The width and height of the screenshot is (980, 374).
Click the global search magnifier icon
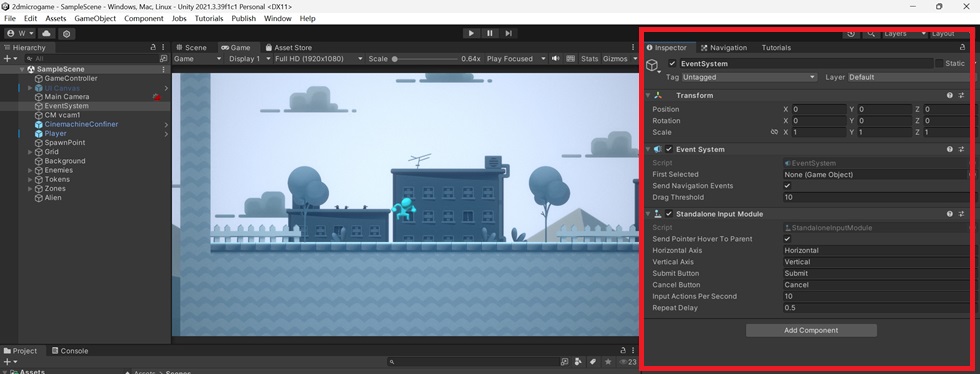(871, 34)
